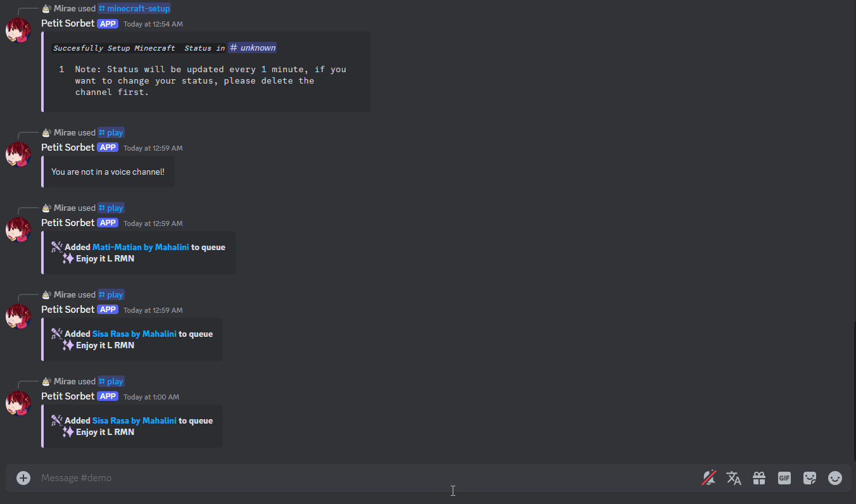856x504 pixels.
Task: Click the minecraft-setup command pill
Action: [x=134, y=8]
